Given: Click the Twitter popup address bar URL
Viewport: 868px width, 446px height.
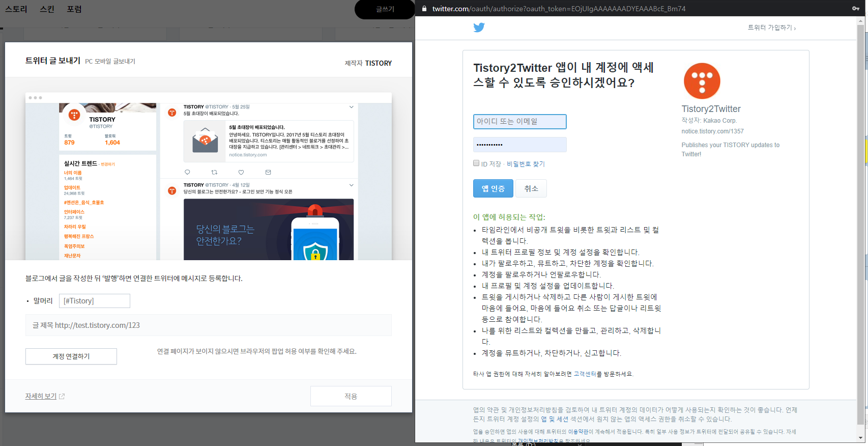Looking at the screenshot, I should pyautogui.click(x=559, y=9).
